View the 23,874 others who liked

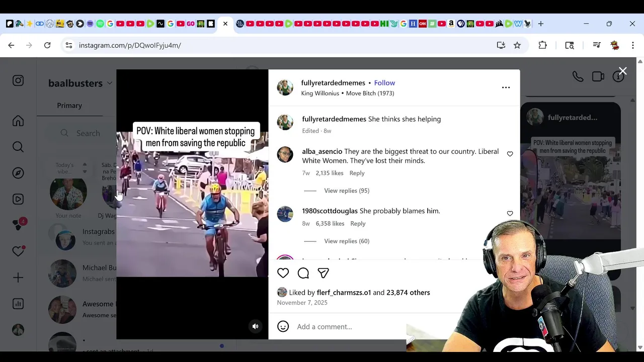408,293
